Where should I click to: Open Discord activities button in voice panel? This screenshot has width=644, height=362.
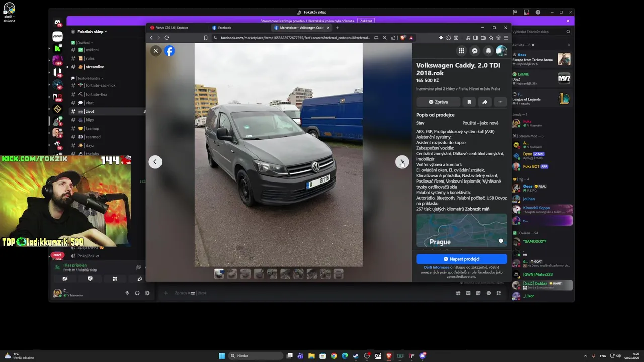(x=115, y=278)
